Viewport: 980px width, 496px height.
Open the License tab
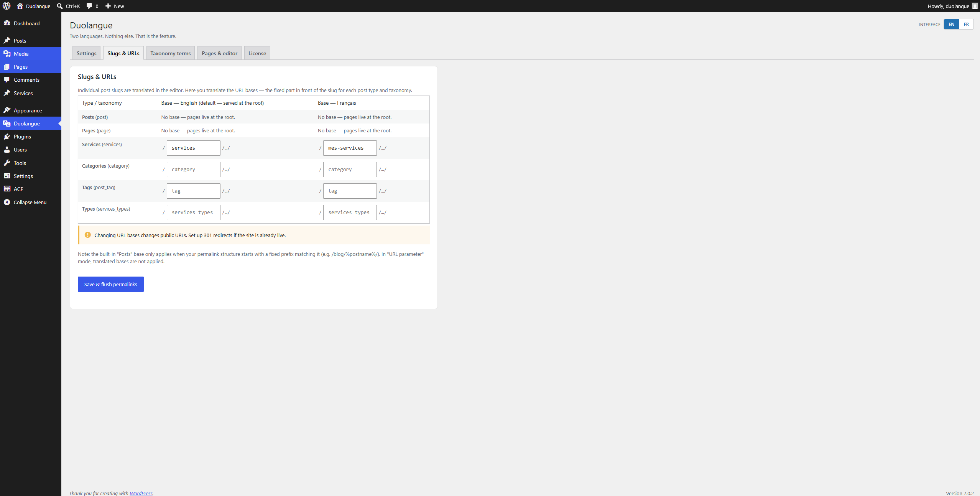257,53
